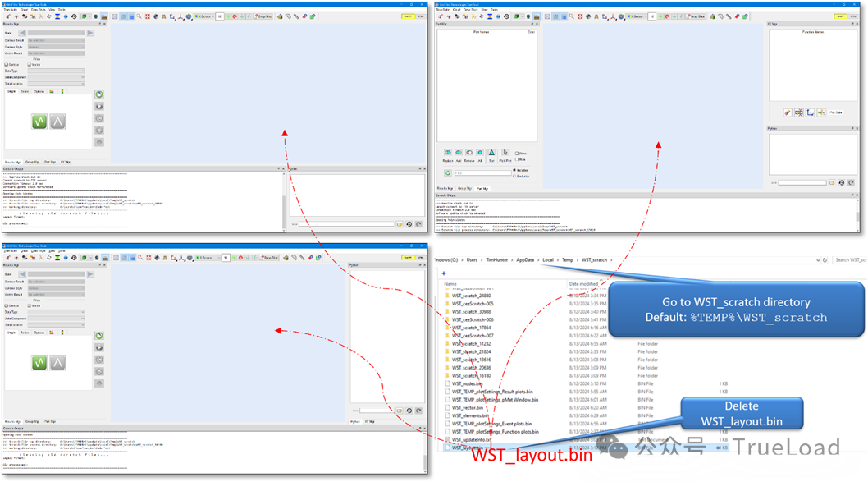
Task: Click the green waveform button in the bottom-left window
Action: click(x=39, y=363)
